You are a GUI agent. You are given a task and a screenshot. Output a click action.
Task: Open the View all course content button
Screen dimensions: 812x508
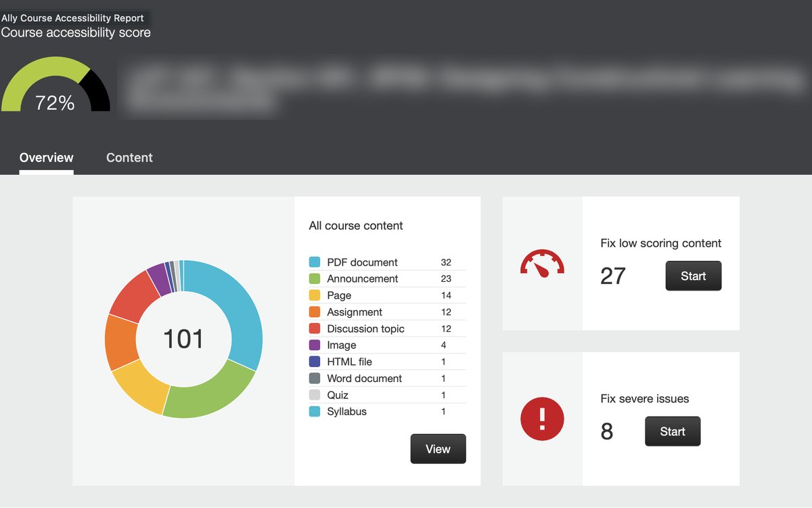[x=438, y=449]
